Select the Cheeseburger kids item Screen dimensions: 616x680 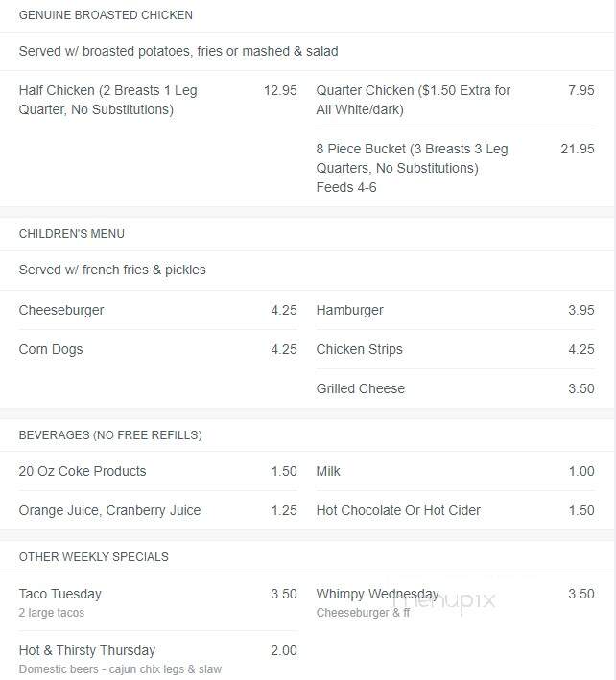pyautogui.click(x=158, y=310)
